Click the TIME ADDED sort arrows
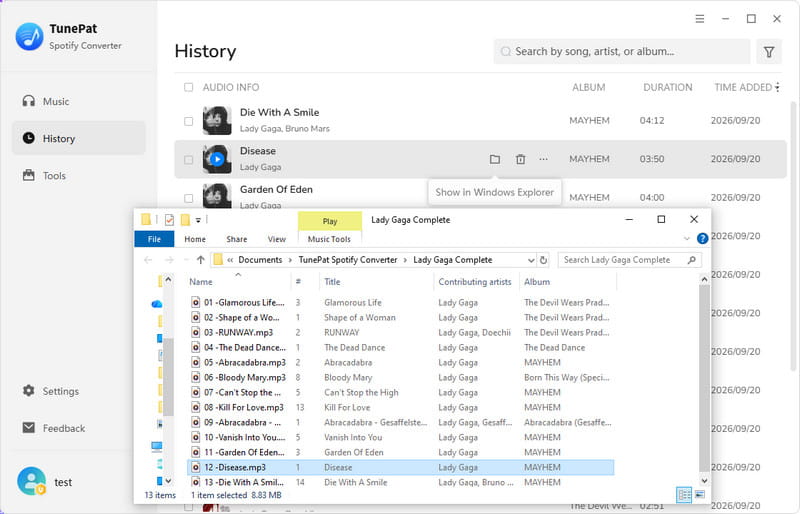This screenshot has height=514, width=800. click(777, 87)
